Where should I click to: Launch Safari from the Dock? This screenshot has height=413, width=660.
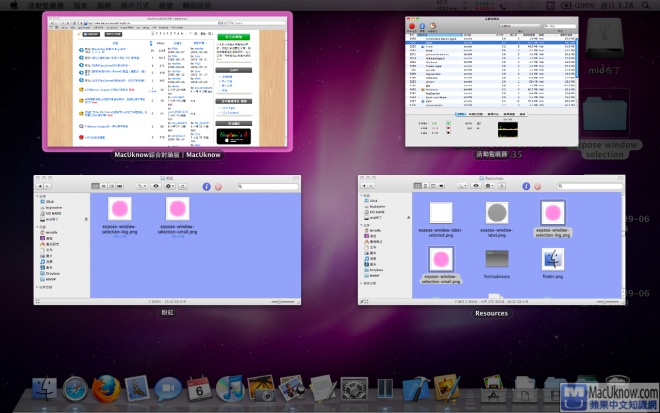pyautogui.click(x=76, y=390)
